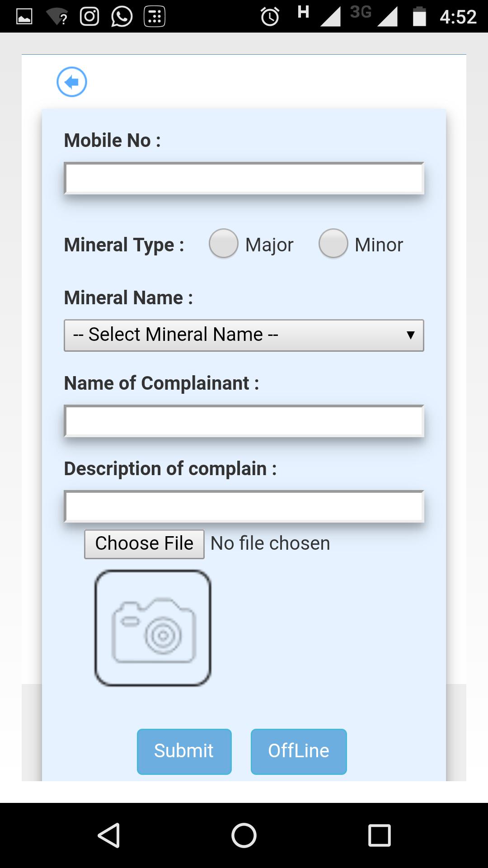Tap the OffLine button

[299, 751]
